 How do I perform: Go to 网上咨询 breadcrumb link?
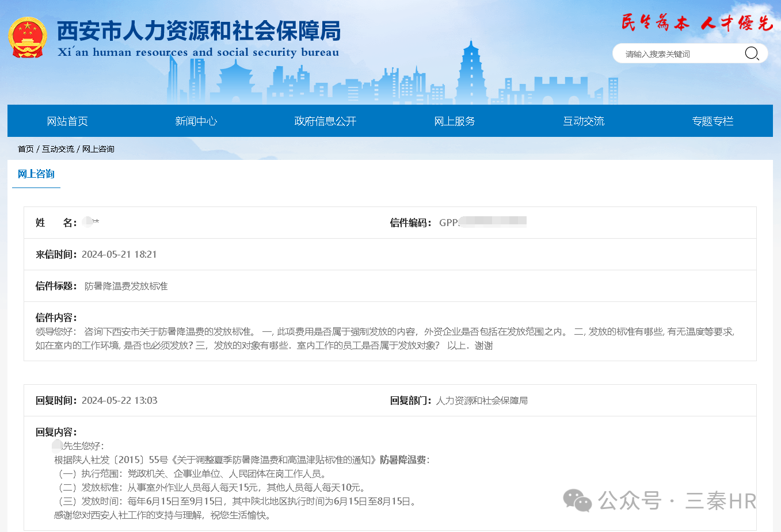click(98, 149)
